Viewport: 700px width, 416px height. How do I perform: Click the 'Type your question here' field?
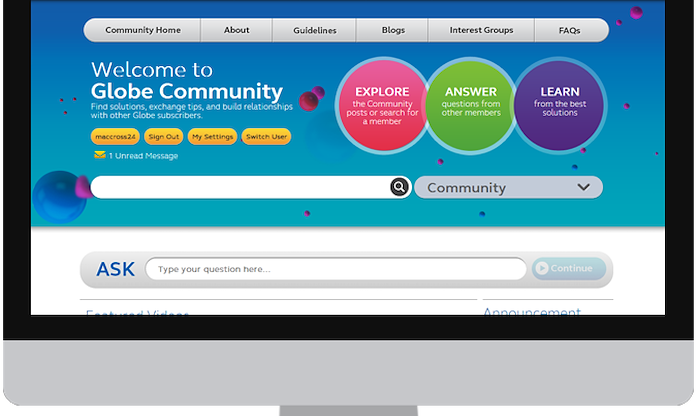click(336, 269)
